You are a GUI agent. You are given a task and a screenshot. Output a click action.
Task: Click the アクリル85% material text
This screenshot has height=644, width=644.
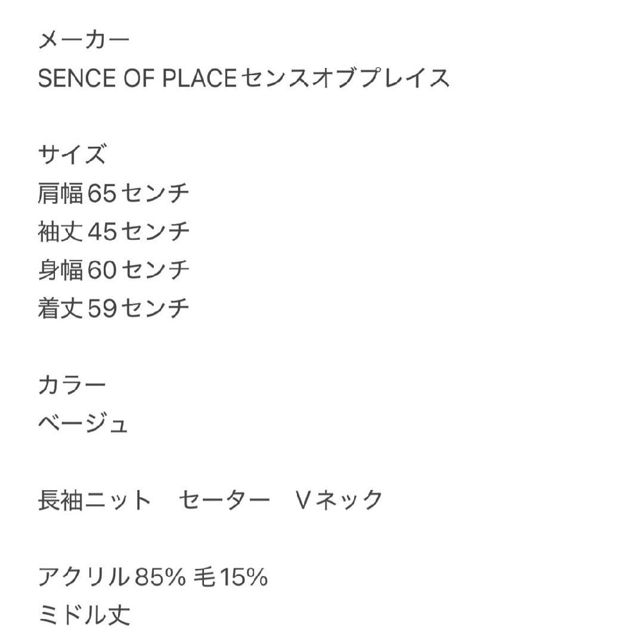(112, 577)
